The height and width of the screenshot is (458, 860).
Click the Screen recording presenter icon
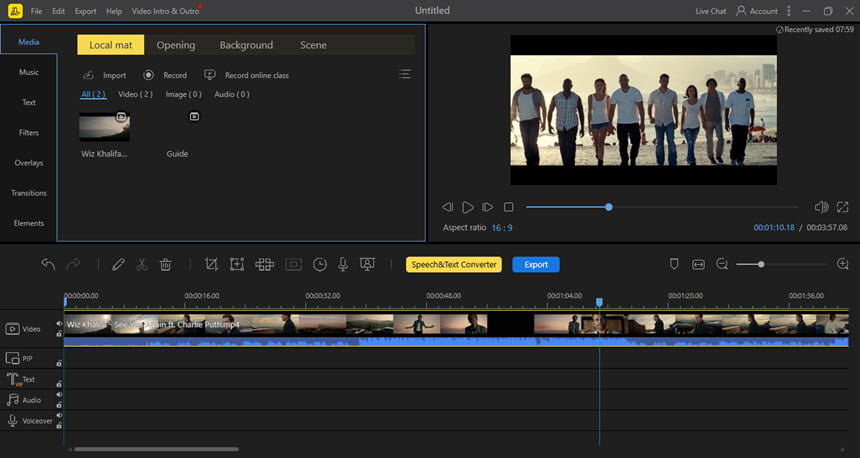click(367, 264)
